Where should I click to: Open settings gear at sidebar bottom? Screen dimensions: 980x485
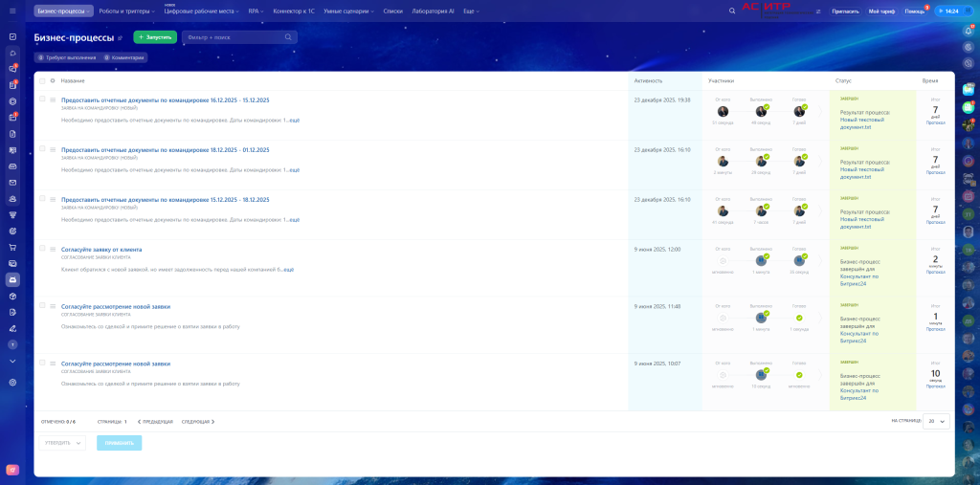pos(12,382)
